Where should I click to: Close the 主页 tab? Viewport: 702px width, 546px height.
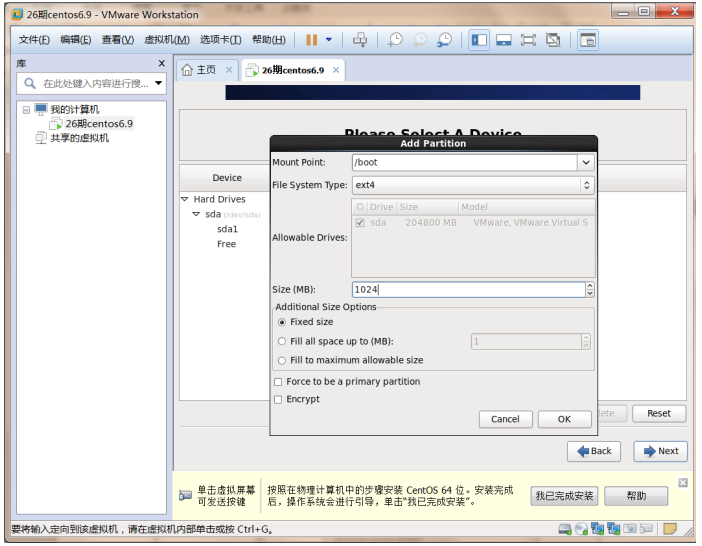[229, 70]
